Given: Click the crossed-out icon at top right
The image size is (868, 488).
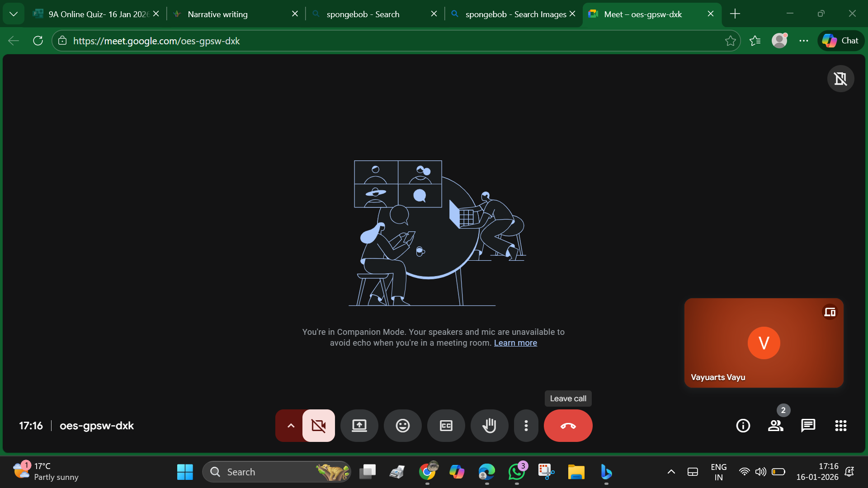Looking at the screenshot, I should coord(840,79).
